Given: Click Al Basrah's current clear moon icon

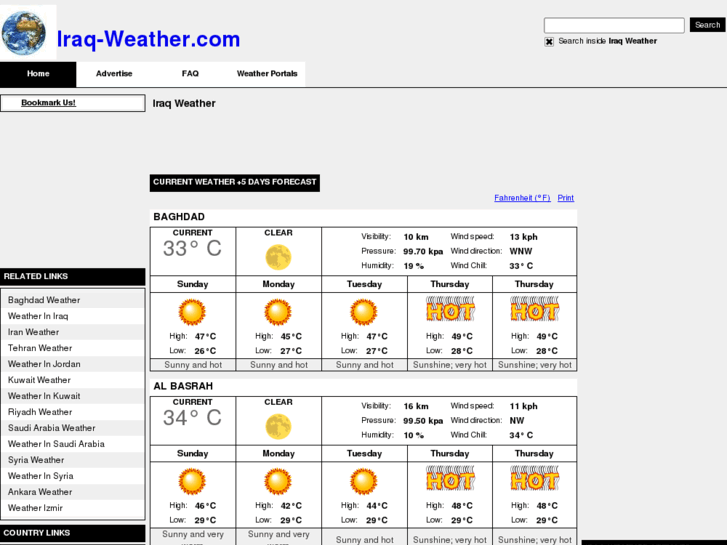Looking at the screenshot, I should 278,427.
